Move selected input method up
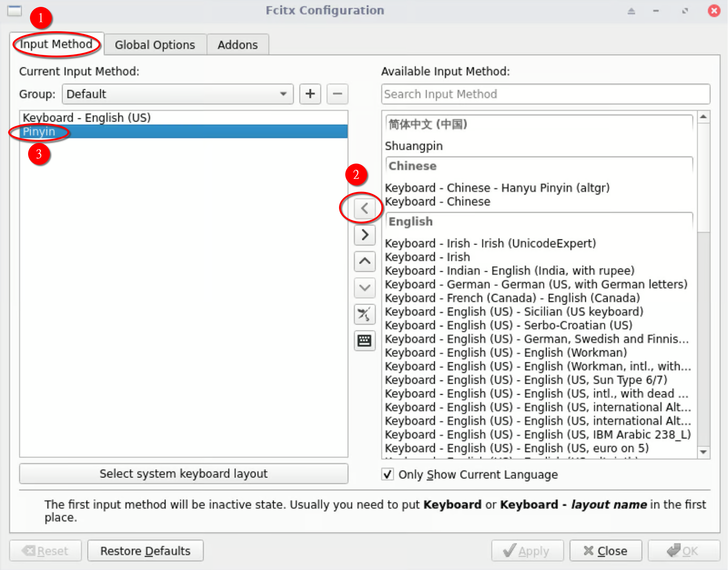Image resolution: width=728 pixels, height=570 pixels. 365,261
